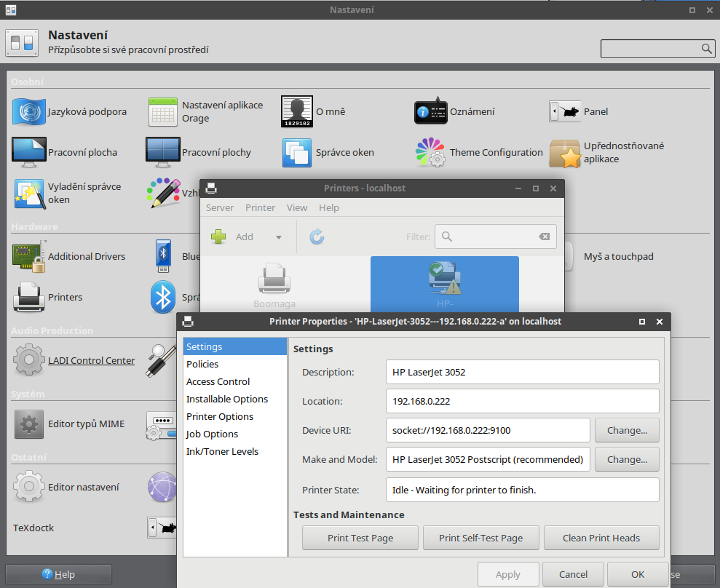The width and height of the screenshot is (720, 588).
Task: Select Ink/Toner Levels in the sidebar
Action: [235, 451]
